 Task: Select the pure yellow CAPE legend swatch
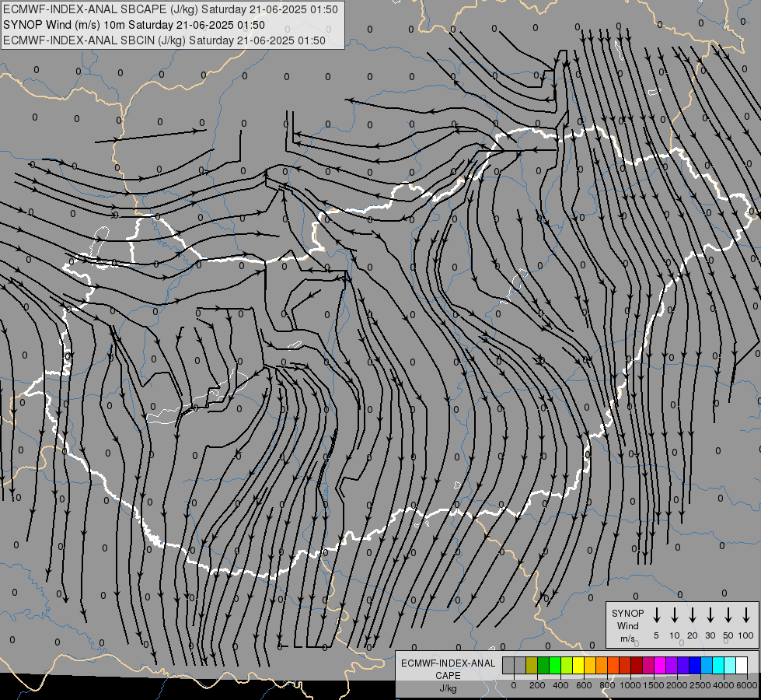click(x=578, y=665)
